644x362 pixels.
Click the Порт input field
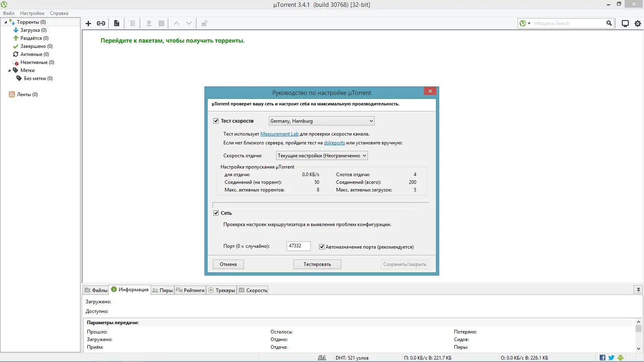pos(298,246)
